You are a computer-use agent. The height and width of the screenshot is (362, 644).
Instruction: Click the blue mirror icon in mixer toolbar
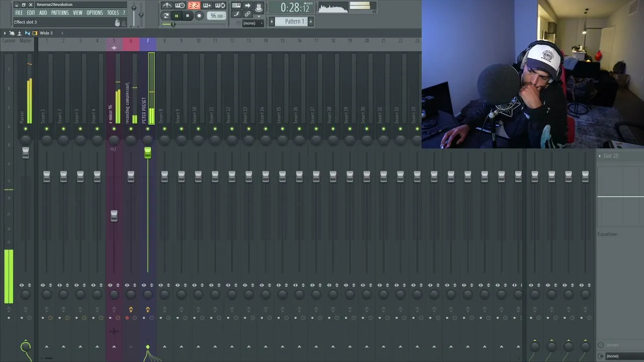tap(27, 33)
